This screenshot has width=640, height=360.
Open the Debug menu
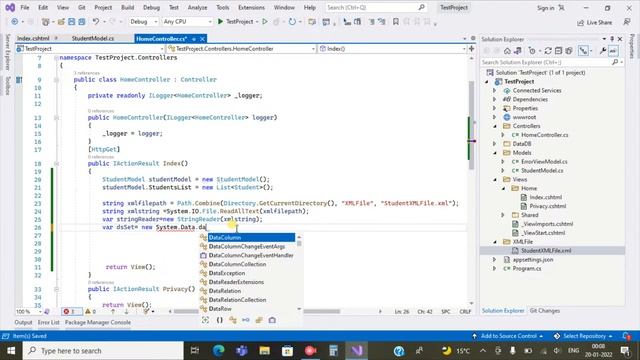pos(151,8)
